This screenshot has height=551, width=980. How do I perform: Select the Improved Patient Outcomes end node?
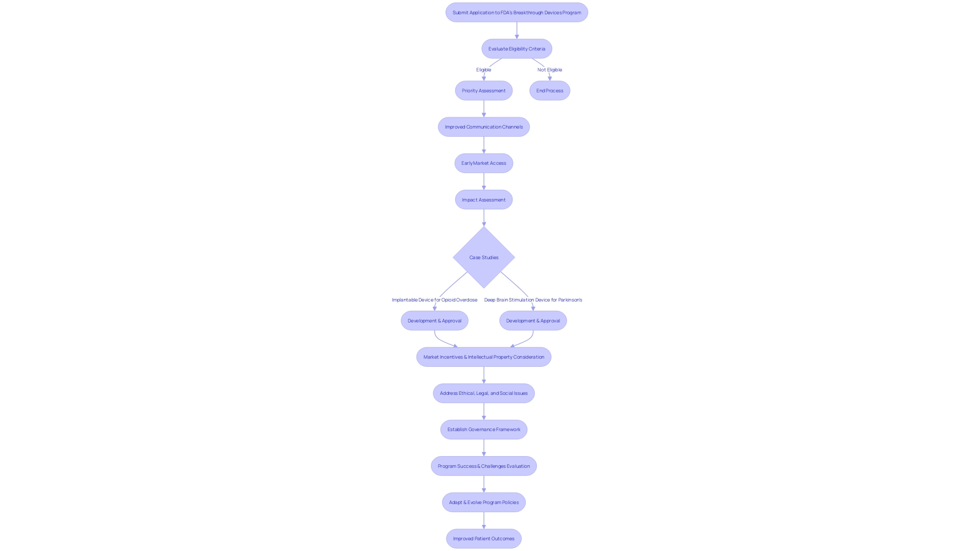(483, 538)
